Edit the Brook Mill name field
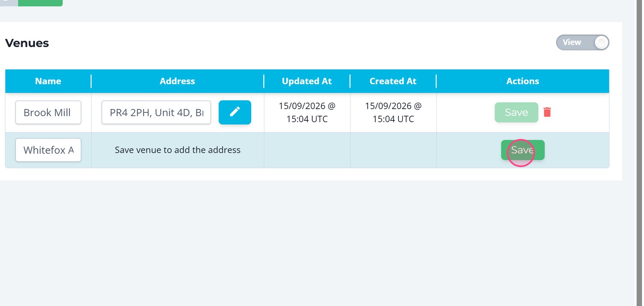 [48, 112]
